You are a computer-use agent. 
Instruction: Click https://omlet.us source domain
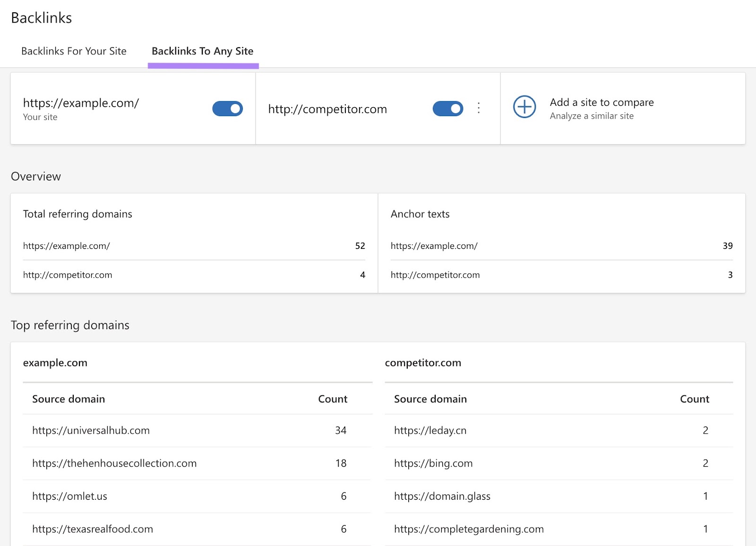[69, 496]
